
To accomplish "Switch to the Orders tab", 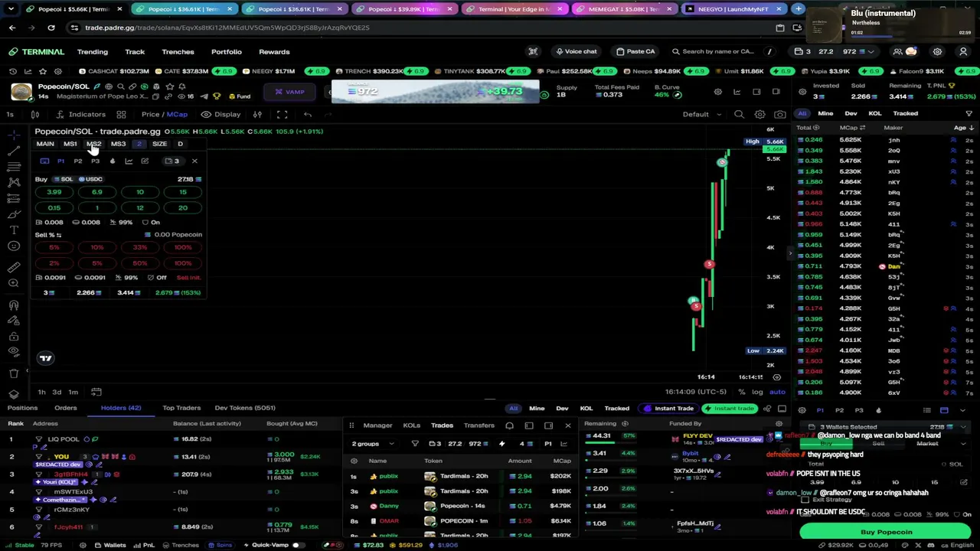I will point(65,408).
